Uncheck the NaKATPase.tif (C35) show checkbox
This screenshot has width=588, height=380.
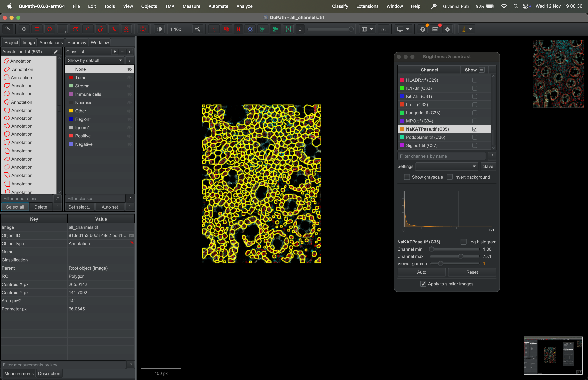[475, 129]
